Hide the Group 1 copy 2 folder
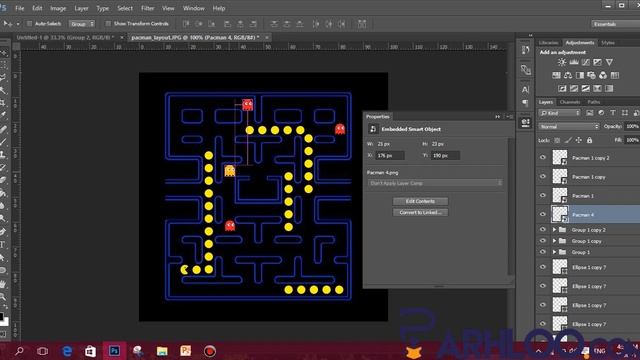Image resolution: width=640 pixels, height=360 pixels. (x=543, y=230)
